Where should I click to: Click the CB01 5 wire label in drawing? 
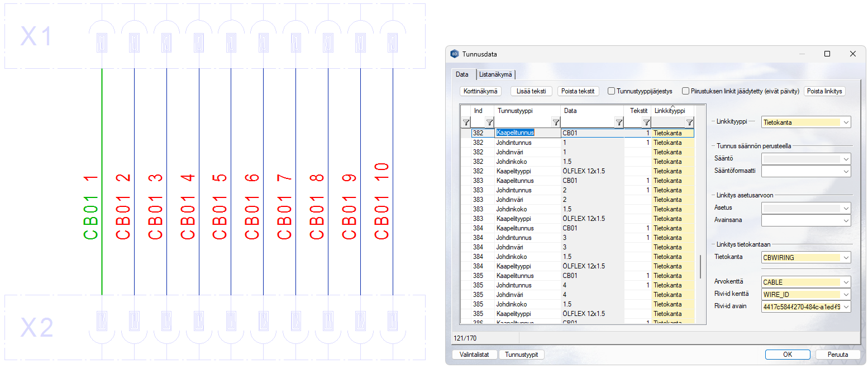tap(220, 207)
